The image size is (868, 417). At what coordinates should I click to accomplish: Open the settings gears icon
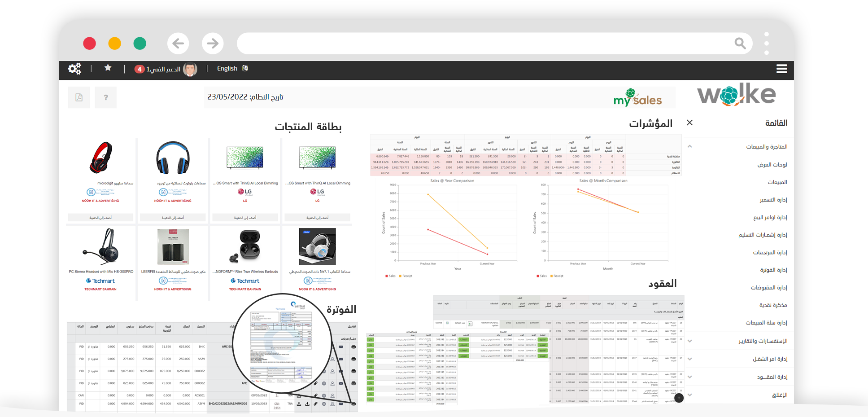(x=74, y=69)
